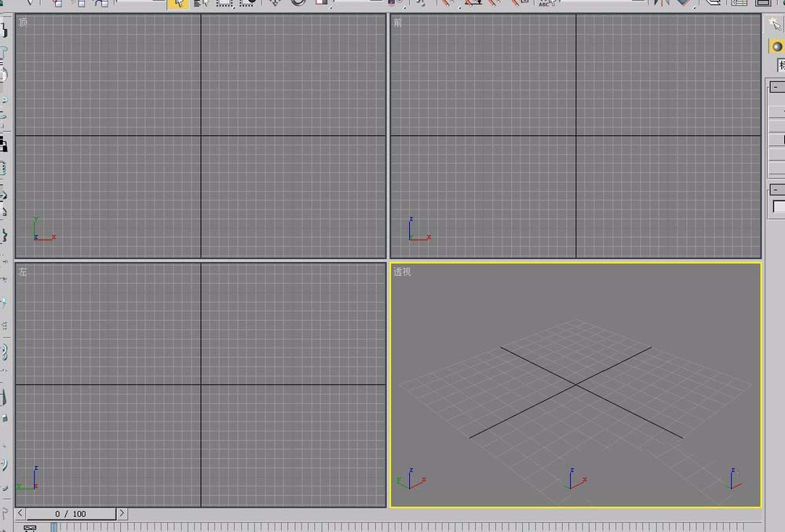Click the Align tool in toolbar
Screen dimensions: 785x532
(685, 2)
